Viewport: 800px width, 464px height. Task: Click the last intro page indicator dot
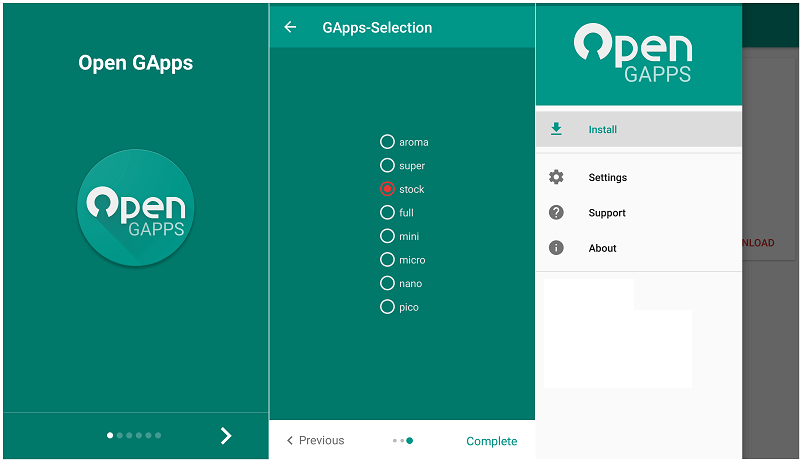point(158,435)
